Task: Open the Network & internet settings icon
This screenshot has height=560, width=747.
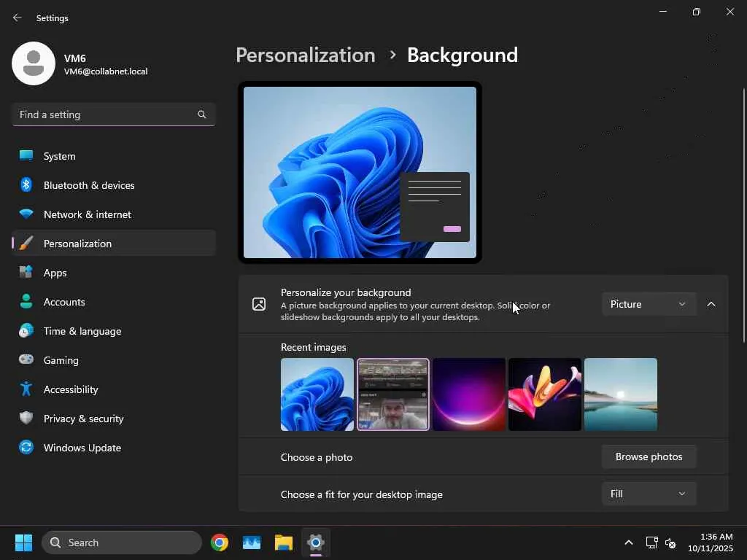Action: tap(26, 214)
